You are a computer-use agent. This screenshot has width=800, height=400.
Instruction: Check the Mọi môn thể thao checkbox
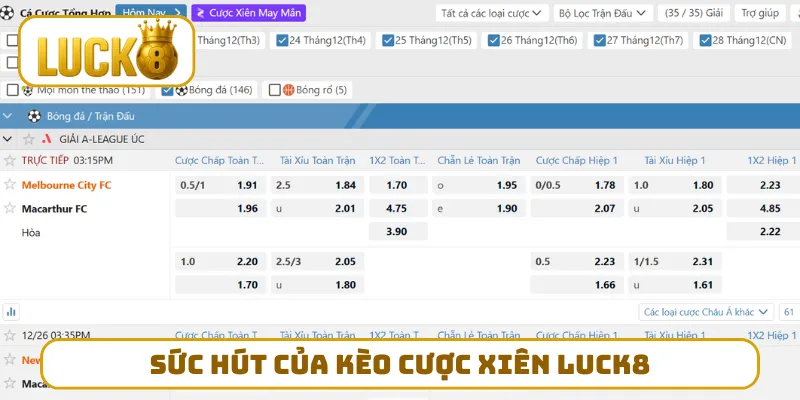pyautogui.click(x=12, y=90)
